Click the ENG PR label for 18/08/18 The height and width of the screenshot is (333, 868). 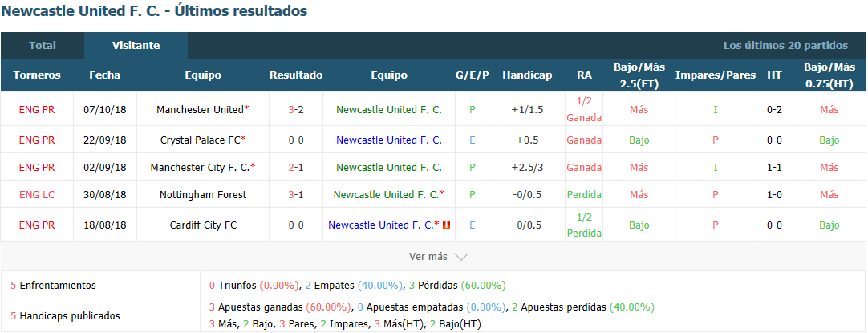[37, 225]
